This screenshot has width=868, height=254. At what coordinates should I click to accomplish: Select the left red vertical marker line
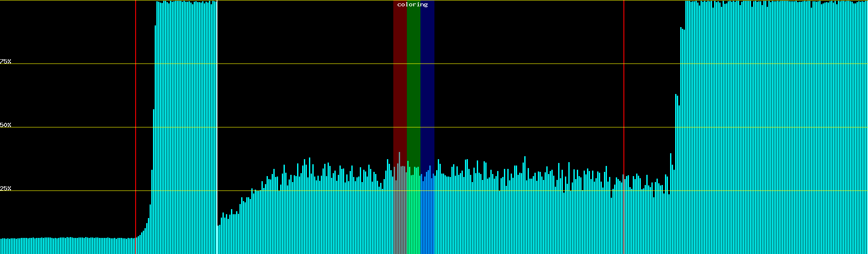pos(136,127)
